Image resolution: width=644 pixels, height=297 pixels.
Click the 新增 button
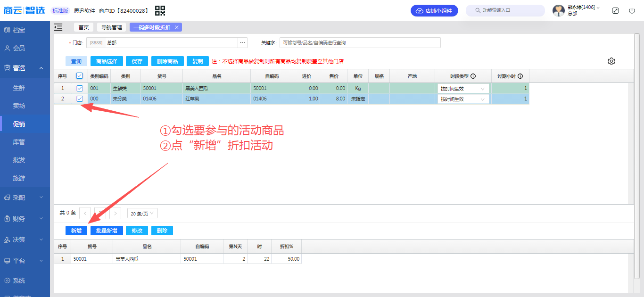(x=76, y=231)
